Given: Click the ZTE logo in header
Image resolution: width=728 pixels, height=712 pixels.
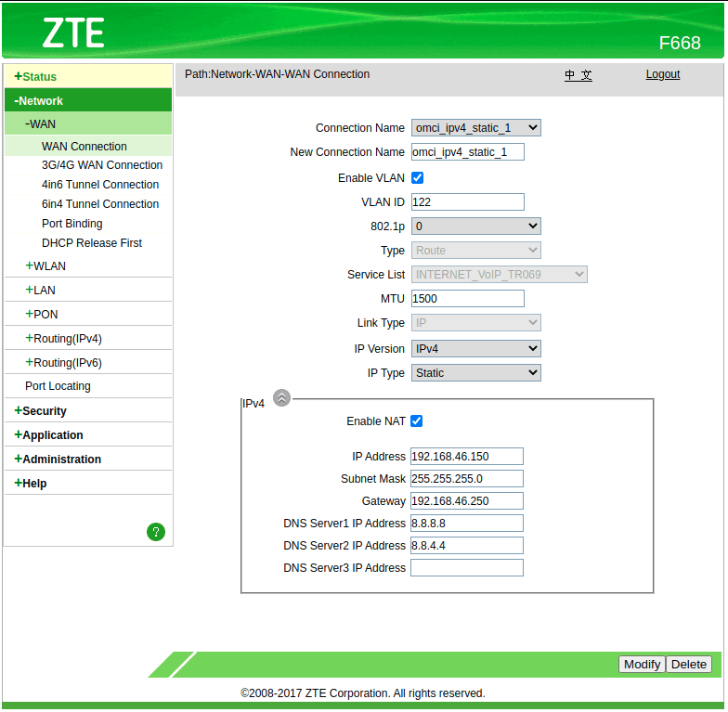Looking at the screenshot, I should [x=73, y=33].
